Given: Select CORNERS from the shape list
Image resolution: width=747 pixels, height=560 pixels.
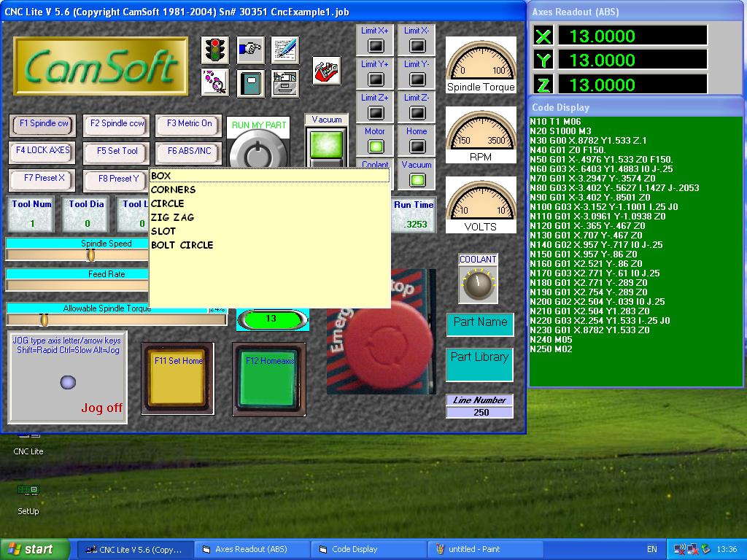Looking at the screenshot, I should 270,190.
